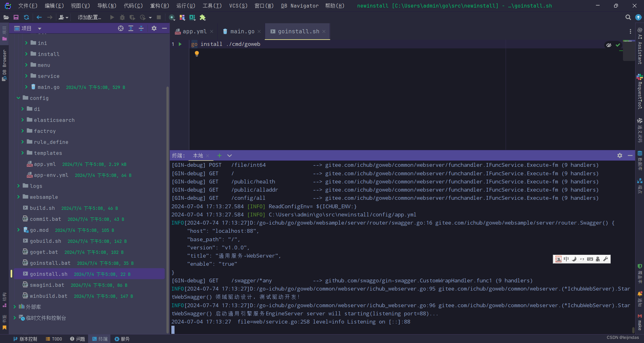This screenshot has height=343, width=644.
Task: Switch to the app.yml editor tab
Action: pos(194,31)
